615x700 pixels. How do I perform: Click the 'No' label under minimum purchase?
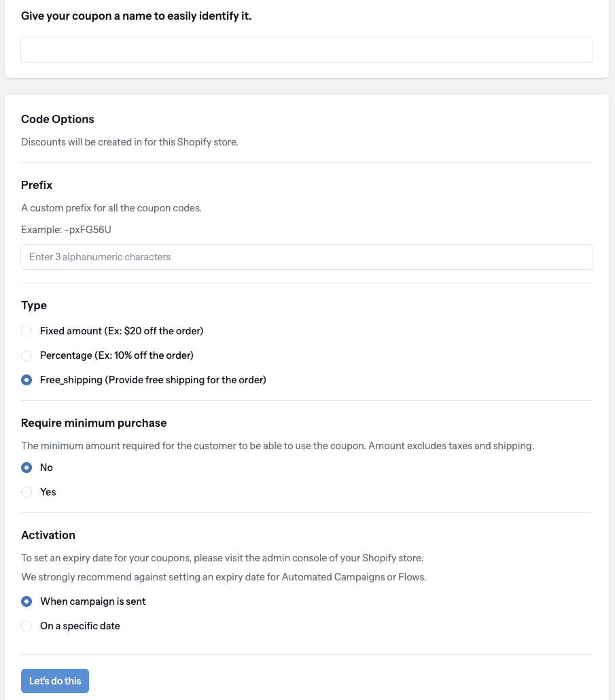(x=46, y=468)
